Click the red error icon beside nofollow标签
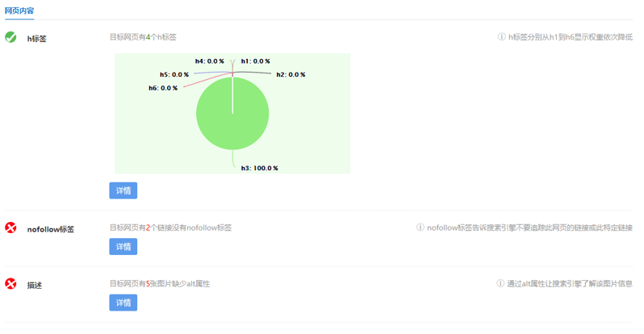 tap(10, 228)
